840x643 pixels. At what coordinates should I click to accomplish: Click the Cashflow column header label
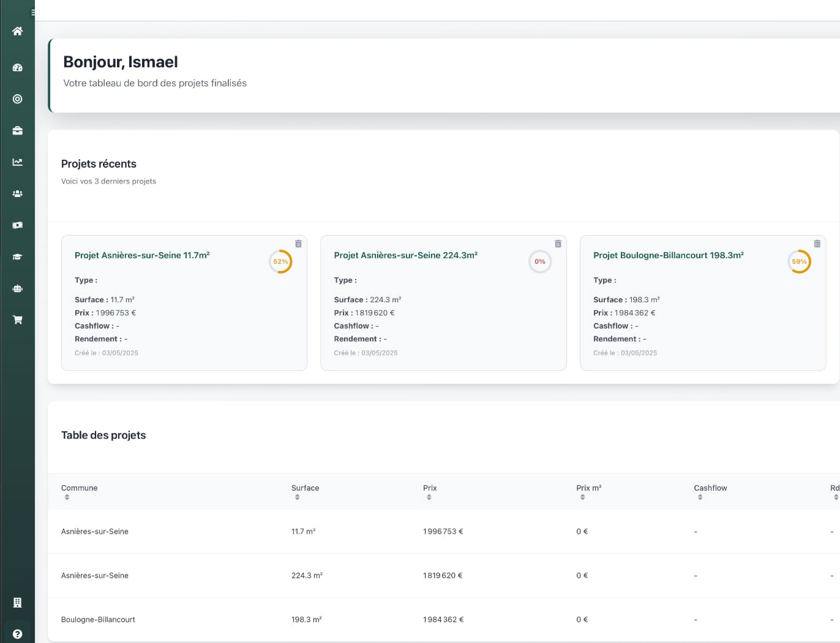pos(711,488)
